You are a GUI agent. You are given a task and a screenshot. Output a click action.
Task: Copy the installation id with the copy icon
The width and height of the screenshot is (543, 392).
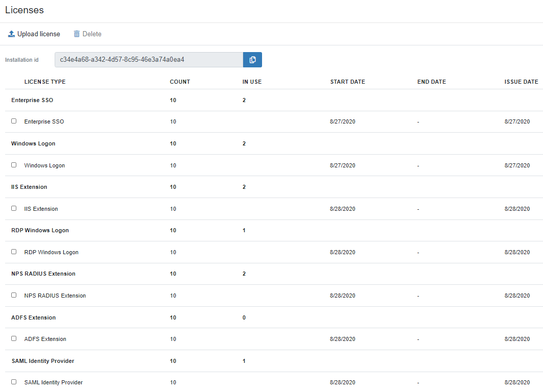[x=252, y=60]
